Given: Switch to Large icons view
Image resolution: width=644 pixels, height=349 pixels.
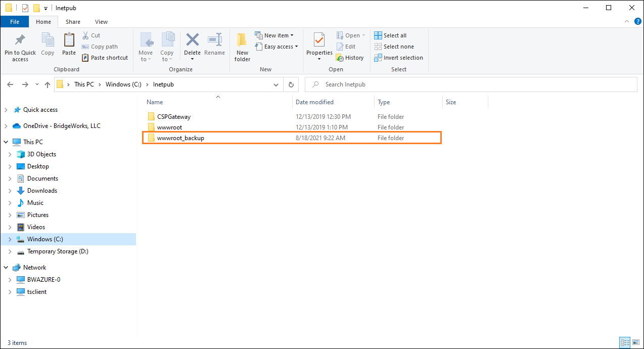Looking at the screenshot, I should coord(635,343).
